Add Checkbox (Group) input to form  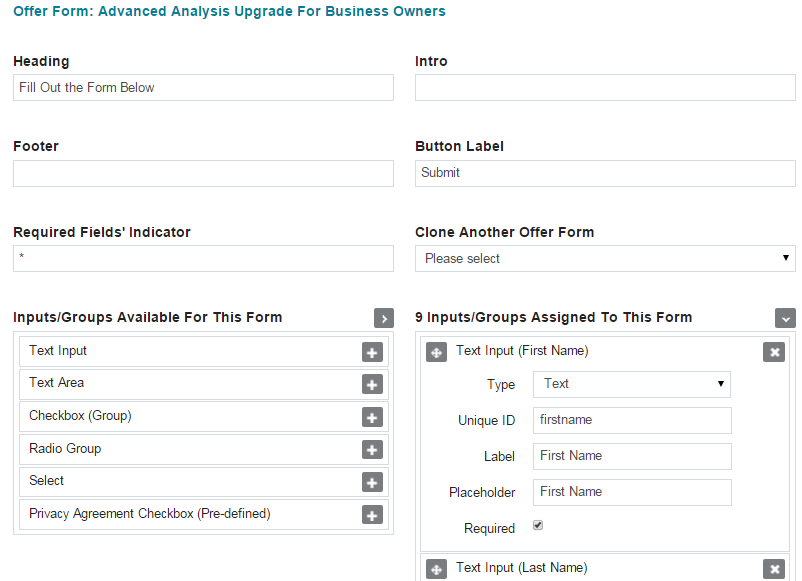(x=372, y=417)
